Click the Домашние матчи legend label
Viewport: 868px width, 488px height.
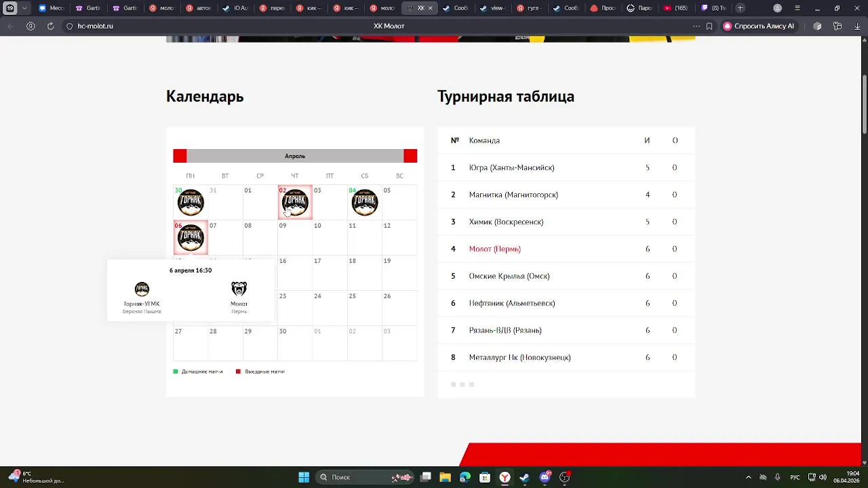point(202,371)
